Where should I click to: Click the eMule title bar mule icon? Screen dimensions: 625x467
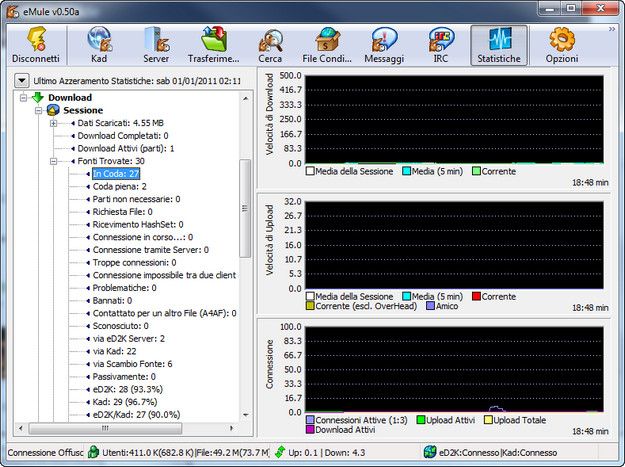[12, 12]
